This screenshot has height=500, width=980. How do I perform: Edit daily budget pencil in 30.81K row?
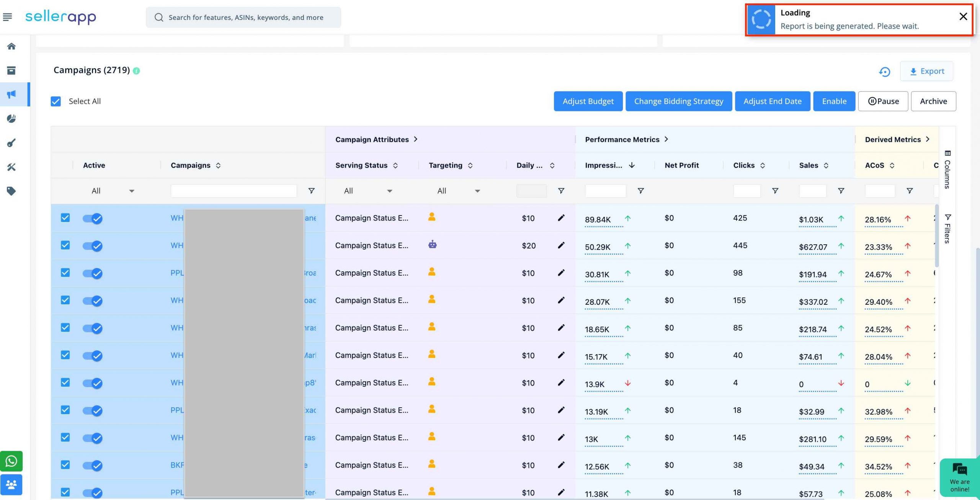[561, 273]
